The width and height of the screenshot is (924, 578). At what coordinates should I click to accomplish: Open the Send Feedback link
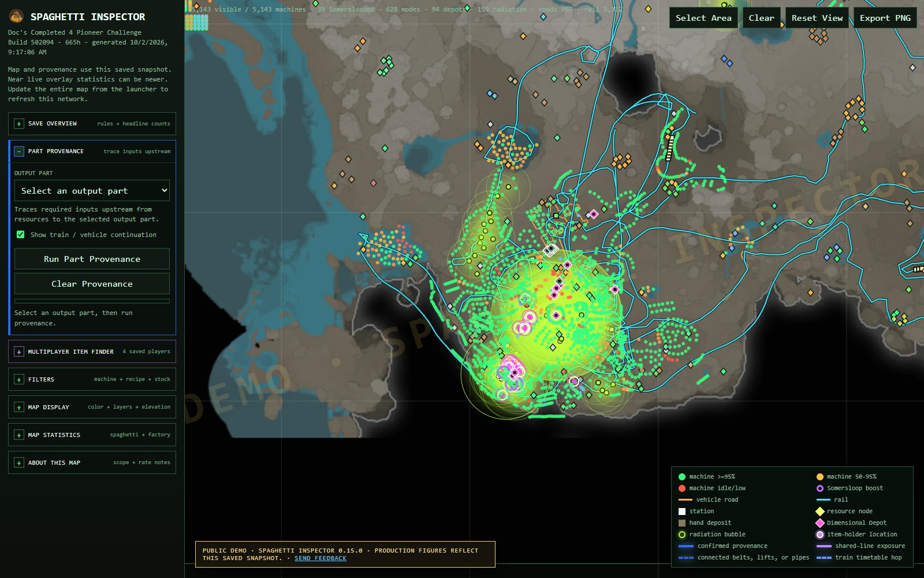pos(321,558)
